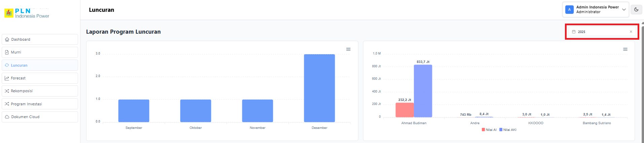
Task: Toggle the Nilai AKI legend series
Action: pyautogui.click(x=507, y=130)
